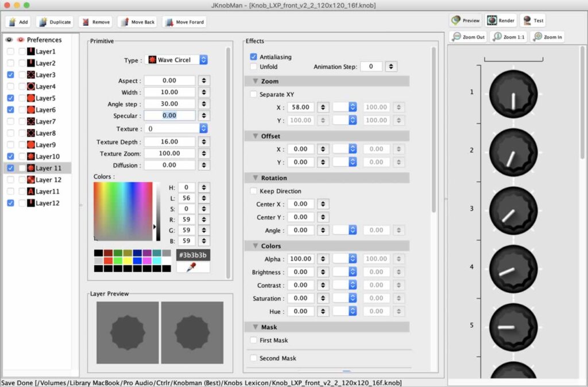The width and height of the screenshot is (588, 387).
Task: Click the Move Back icon
Action: tap(125, 22)
